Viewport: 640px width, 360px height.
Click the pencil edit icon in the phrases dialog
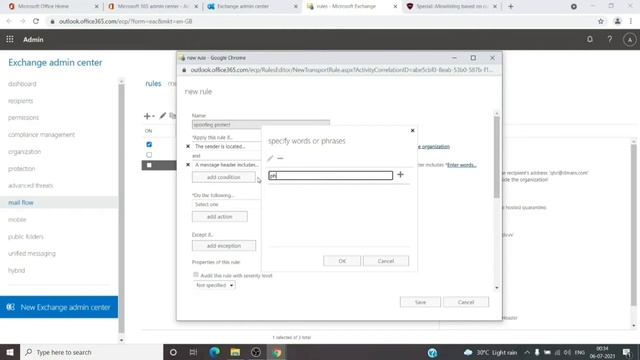[270, 158]
